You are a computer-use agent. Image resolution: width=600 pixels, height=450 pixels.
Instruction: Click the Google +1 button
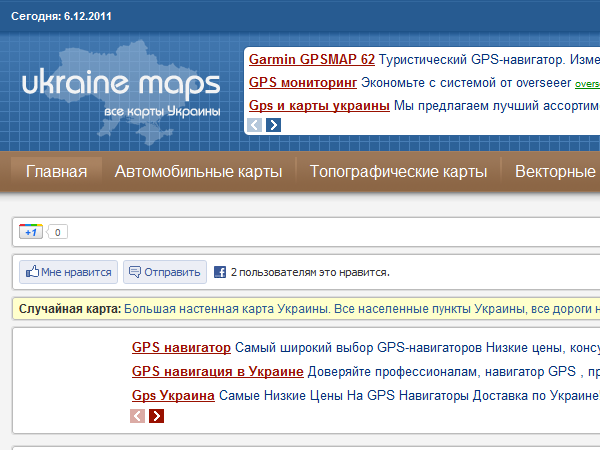(x=31, y=232)
